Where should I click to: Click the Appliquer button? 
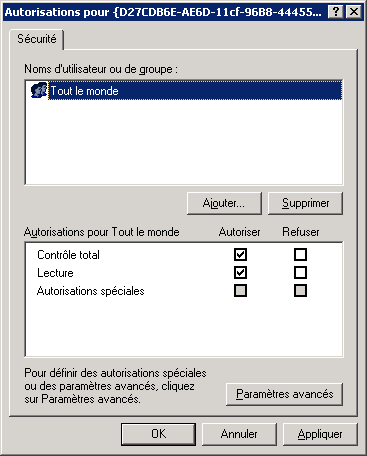[320, 434]
